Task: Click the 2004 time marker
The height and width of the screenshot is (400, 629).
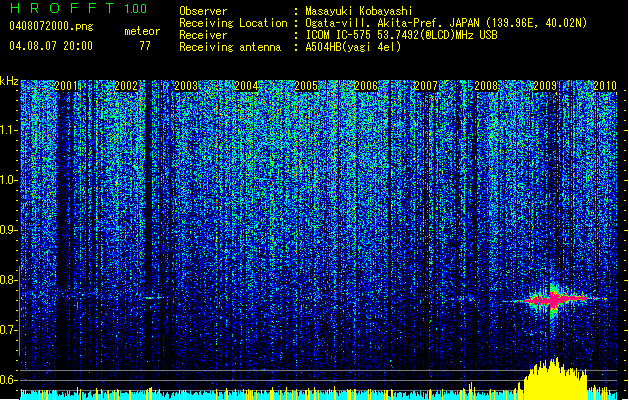Action: [246, 86]
